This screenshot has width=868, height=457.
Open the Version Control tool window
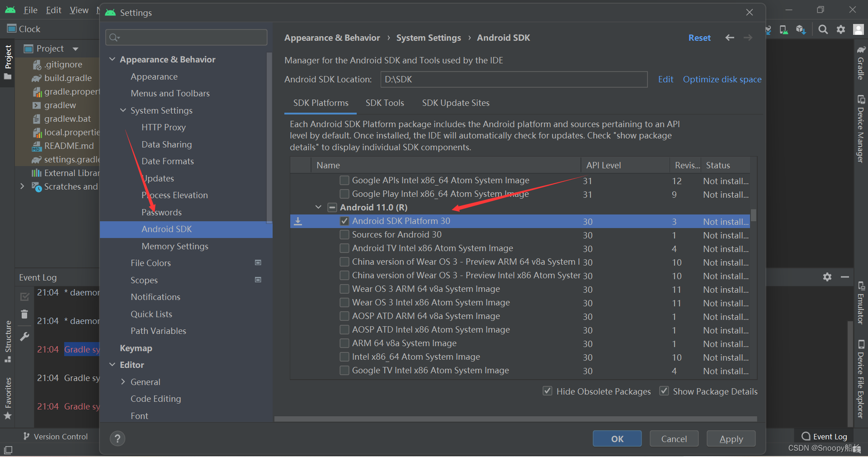click(x=56, y=437)
